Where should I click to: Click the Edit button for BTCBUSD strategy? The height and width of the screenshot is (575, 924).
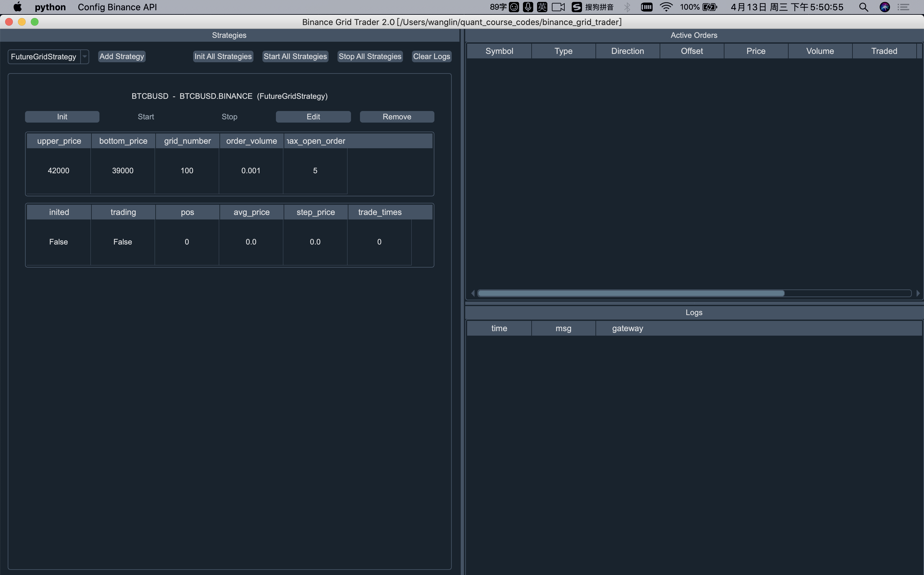[x=312, y=116]
